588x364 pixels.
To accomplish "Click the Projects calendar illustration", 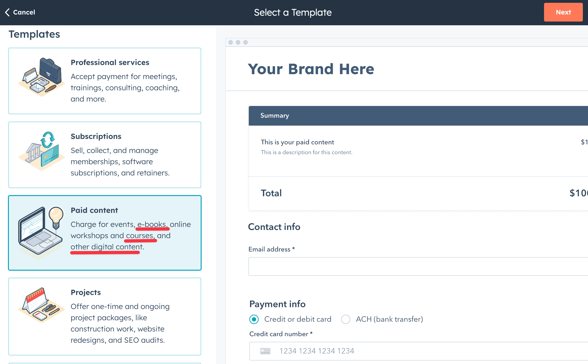I will tap(42, 305).
